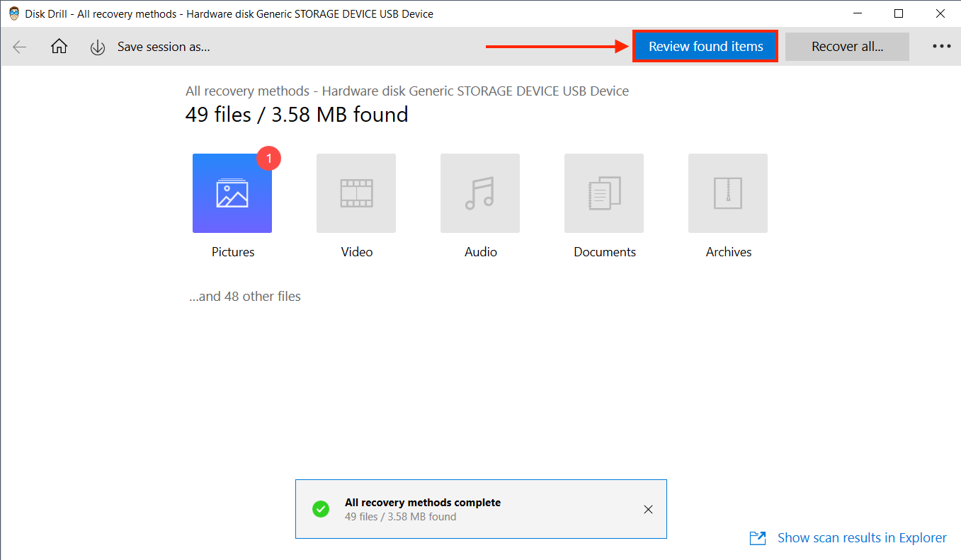
Task: Go to the Home screen icon
Action: (x=59, y=47)
